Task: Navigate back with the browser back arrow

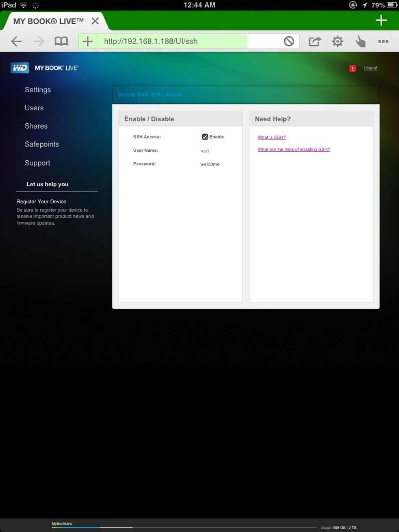Action: [x=16, y=41]
